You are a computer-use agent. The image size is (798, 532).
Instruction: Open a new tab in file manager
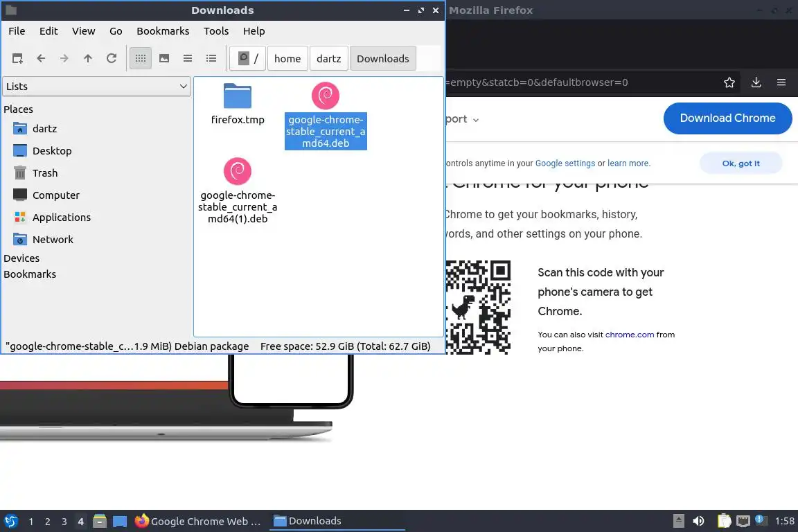(17, 59)
